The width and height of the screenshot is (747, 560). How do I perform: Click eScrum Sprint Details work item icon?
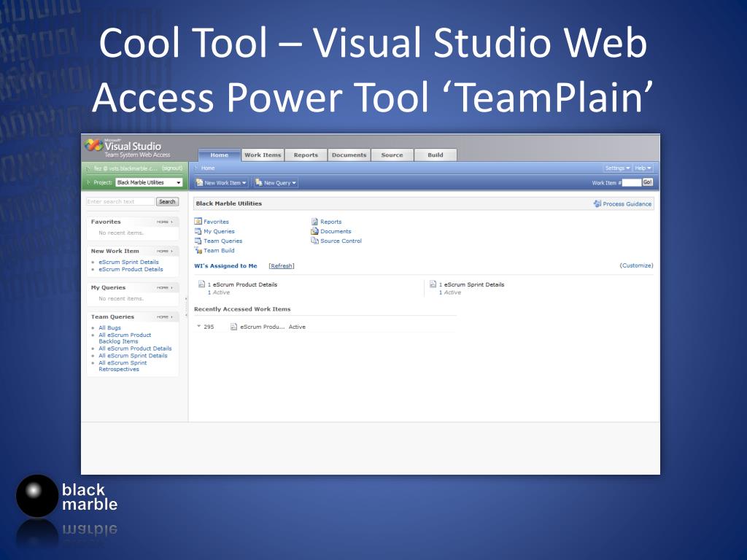(x=433, y=284)
